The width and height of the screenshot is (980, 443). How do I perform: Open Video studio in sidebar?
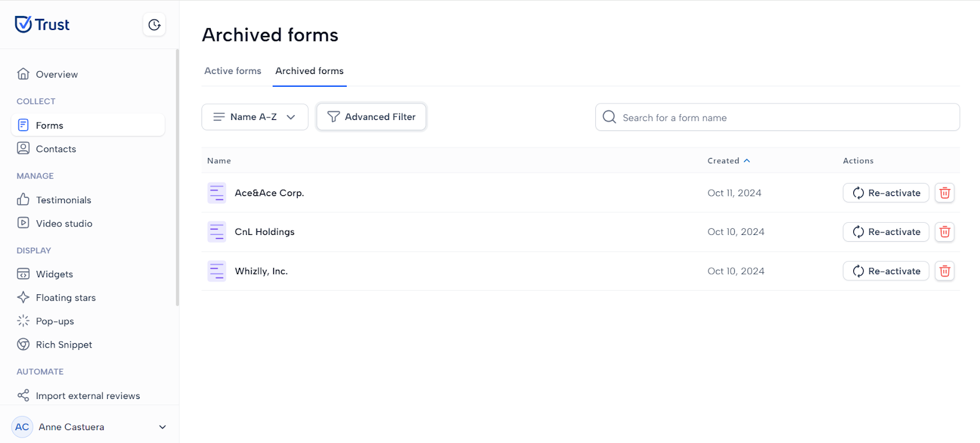(x=88, y=223)
